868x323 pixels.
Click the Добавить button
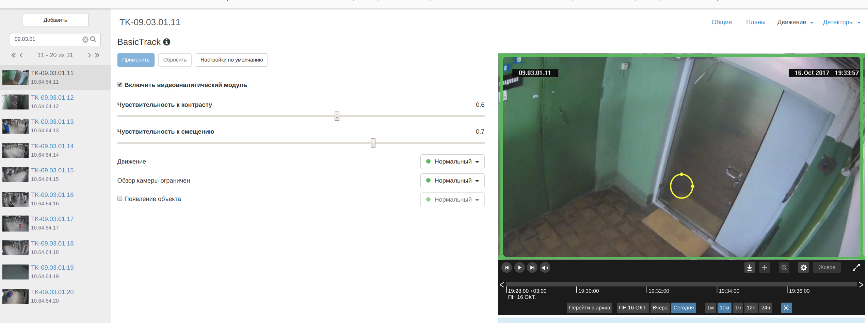click(x=55, y=20)
